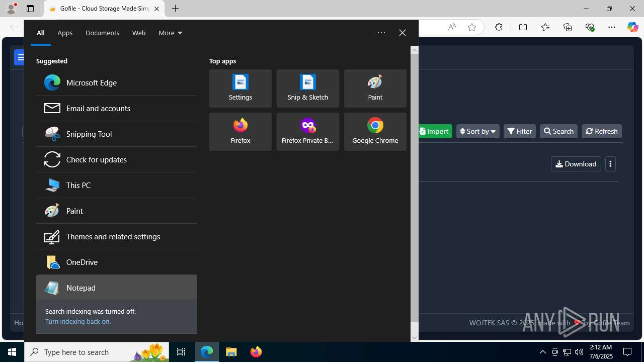Screen dimensions: 644x362
Task: Open the notification center
Action: [627, 352]
